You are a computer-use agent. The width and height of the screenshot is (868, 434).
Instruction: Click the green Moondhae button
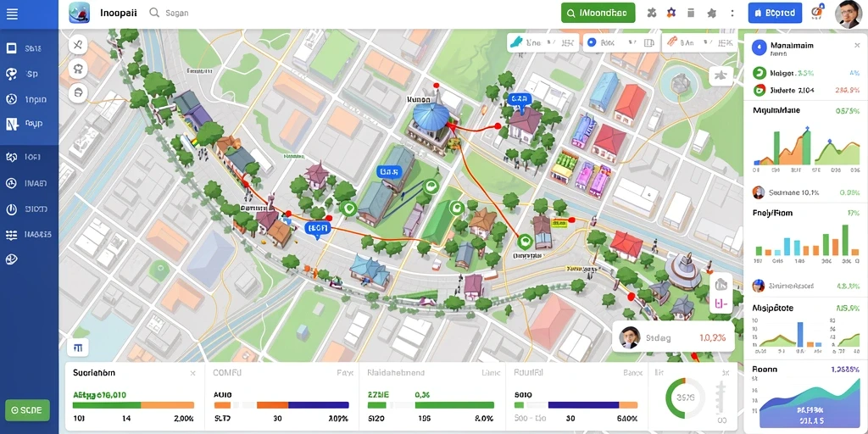coord(598,13)
